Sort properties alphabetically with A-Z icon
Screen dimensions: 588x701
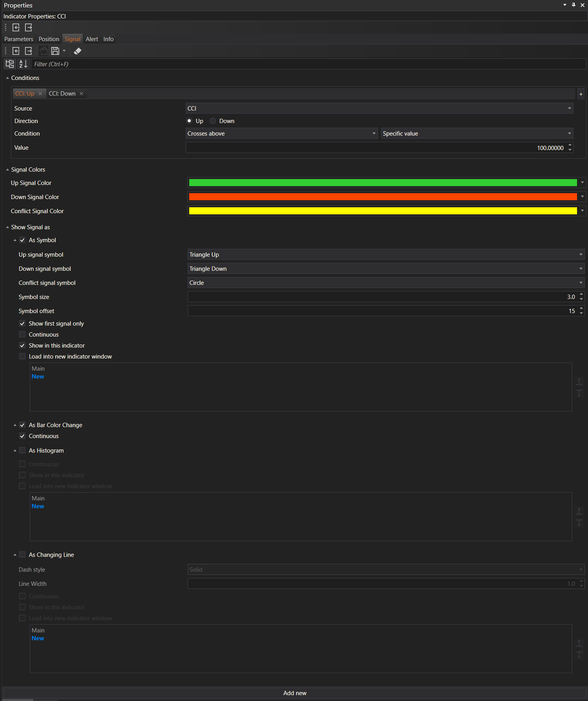23,64
